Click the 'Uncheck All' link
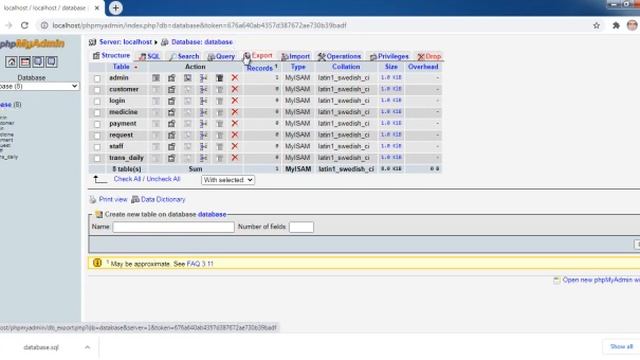Viewport: 640px width, 360px height. click(x=163, y=179)
